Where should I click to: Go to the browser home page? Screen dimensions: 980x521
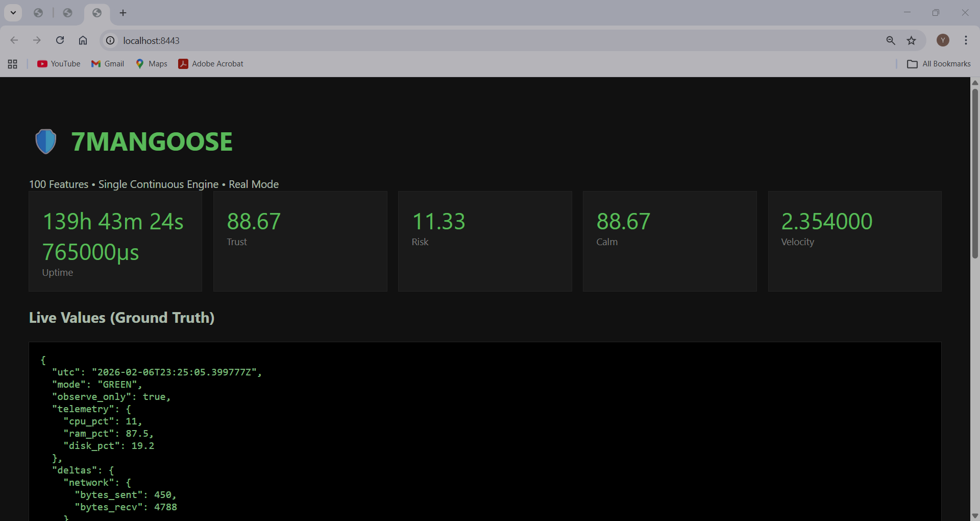[x=83, y=40]
